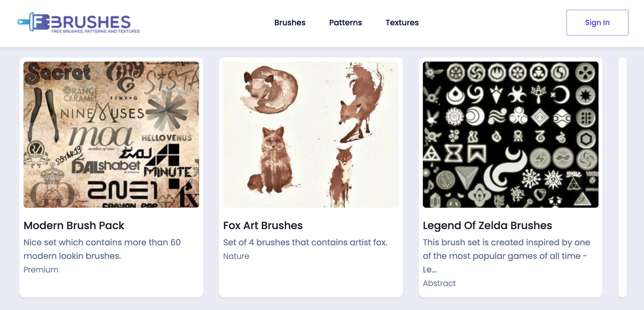
Task: Open the Textures navigation link
Action: point(402,23)
